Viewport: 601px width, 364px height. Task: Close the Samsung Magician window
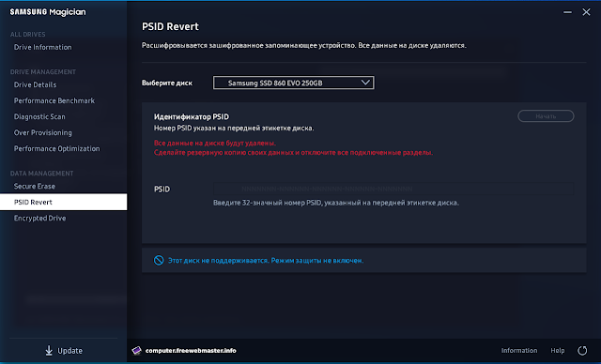click(586, 12)
